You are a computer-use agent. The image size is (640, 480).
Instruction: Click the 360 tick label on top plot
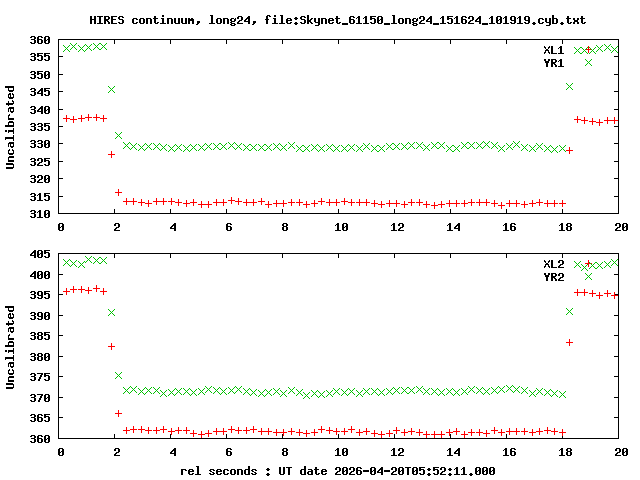click(x=41, y=40)
